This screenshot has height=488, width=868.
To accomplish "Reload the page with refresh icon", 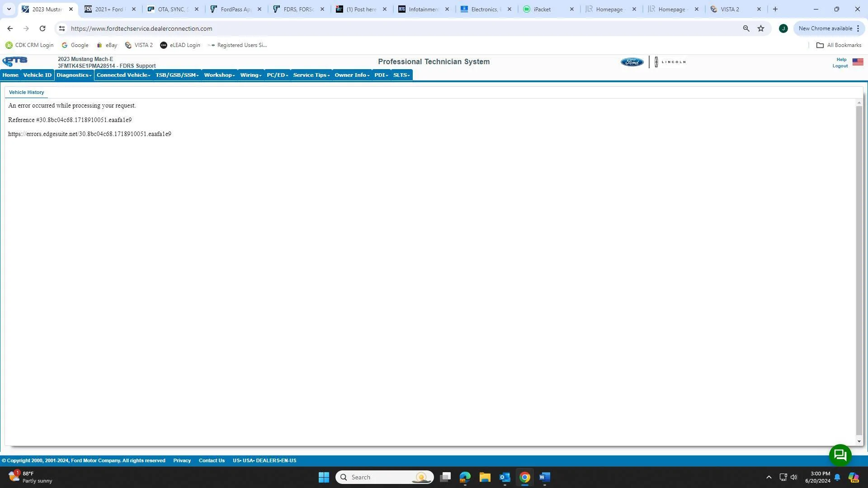I will 42,28.
